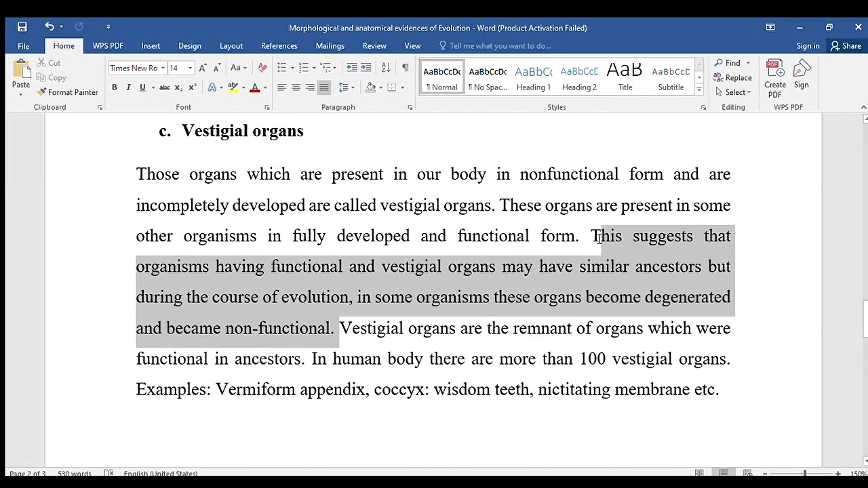Click Sign in link

[808, 46]
